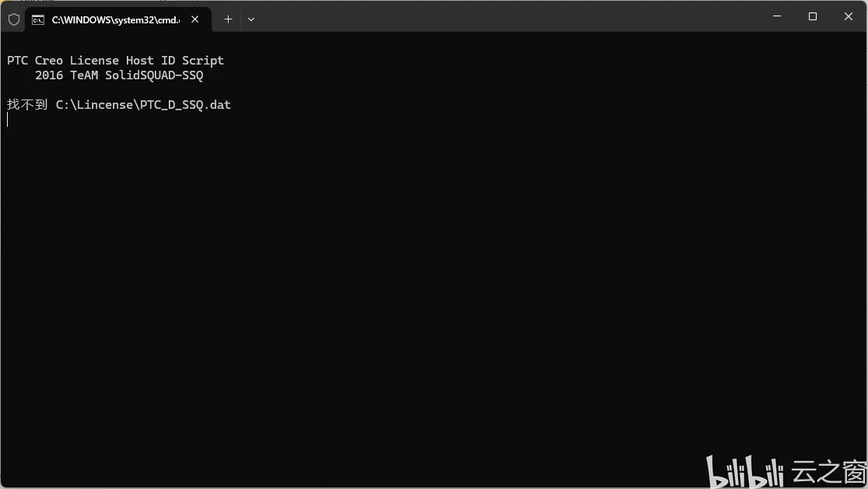Maximize the terminal window
The image size is (868, 489).
tap(813, 16)
